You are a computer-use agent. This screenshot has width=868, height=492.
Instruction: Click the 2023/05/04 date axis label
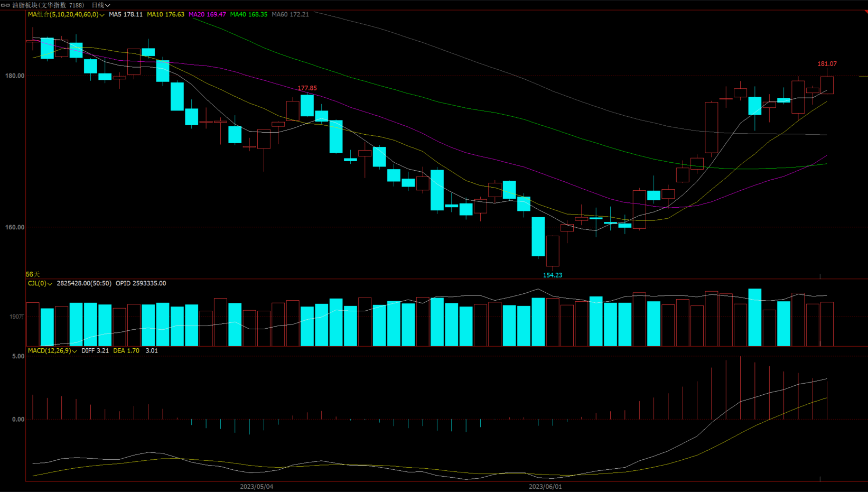coord(257,487)
